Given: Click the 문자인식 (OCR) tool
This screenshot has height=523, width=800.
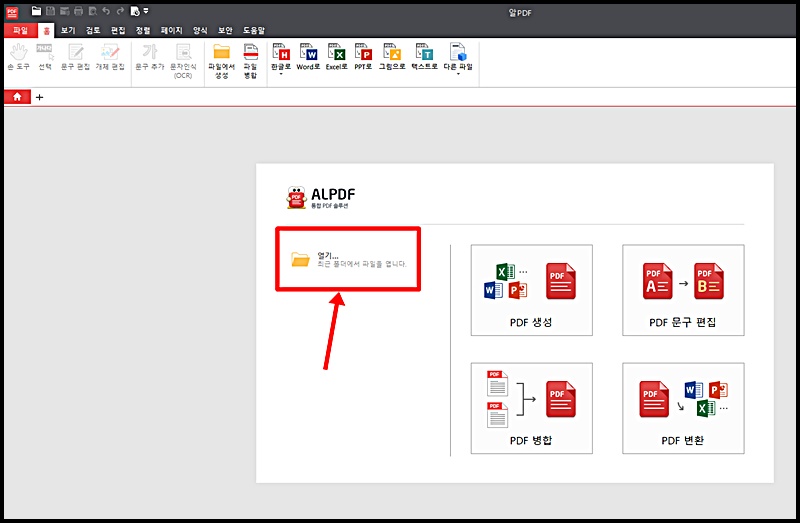Looking at the screenshot, I should [x=183, y=61].
